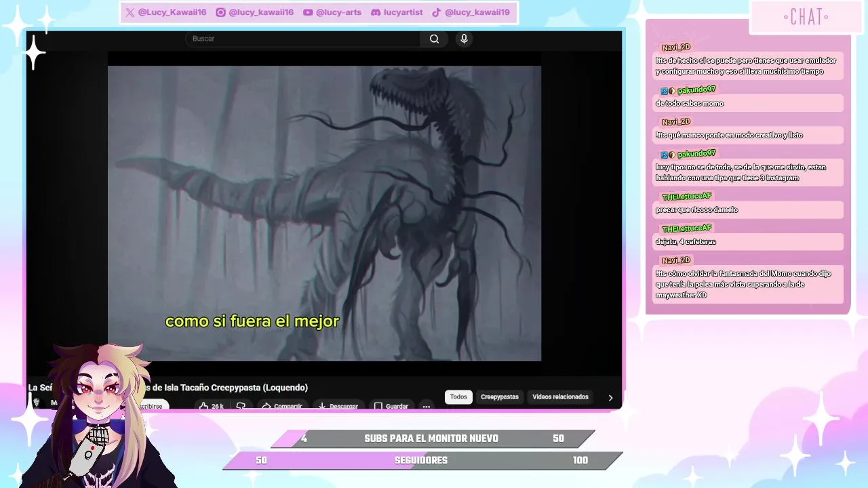Click the 'Subs para el monitor nuevo' progress bar
Image resolution: width=868 pixels, height=488 pixels.
tap(433, 439)
